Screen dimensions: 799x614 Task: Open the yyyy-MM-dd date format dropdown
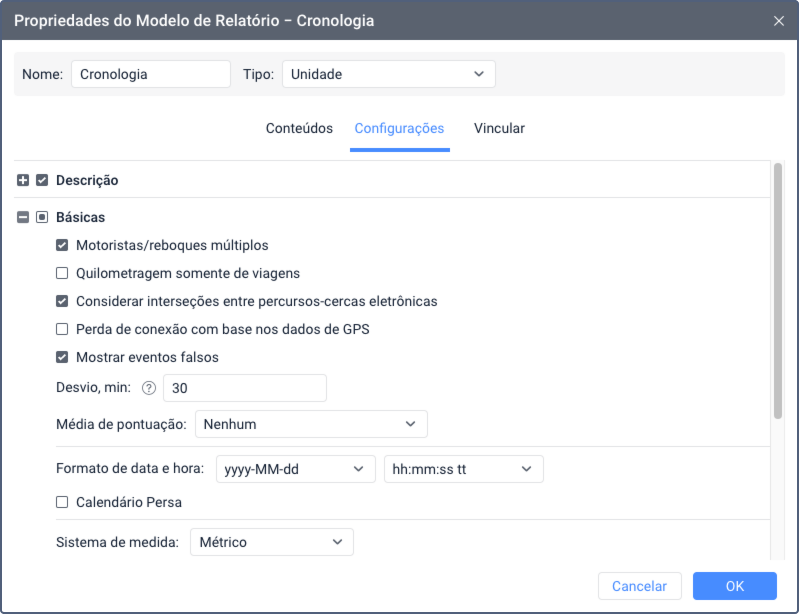point(296,469)
